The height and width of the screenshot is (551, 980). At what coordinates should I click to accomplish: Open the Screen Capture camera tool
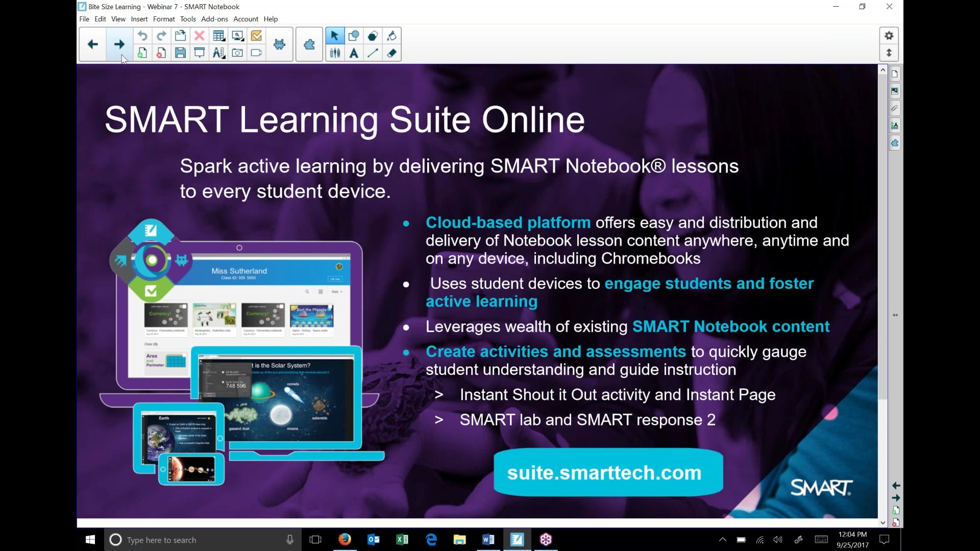tap(237, 53)
